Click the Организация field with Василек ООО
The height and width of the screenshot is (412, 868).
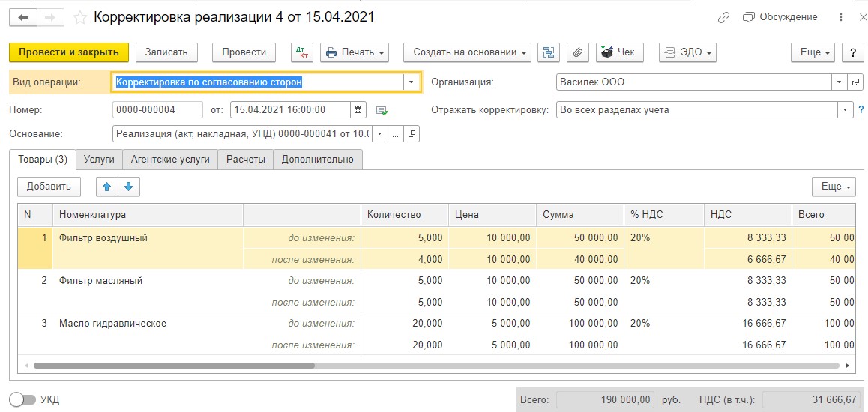coord(694,82)
